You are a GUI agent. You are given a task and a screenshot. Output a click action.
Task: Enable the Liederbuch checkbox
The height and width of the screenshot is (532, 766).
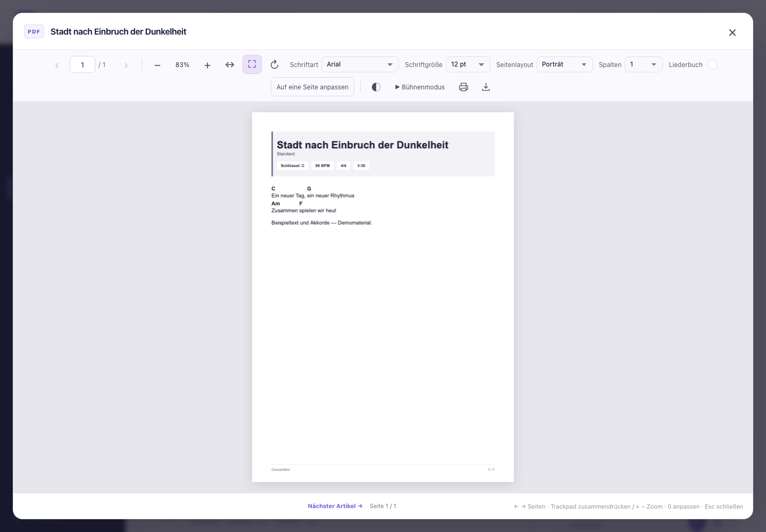[x=713, y=65]
